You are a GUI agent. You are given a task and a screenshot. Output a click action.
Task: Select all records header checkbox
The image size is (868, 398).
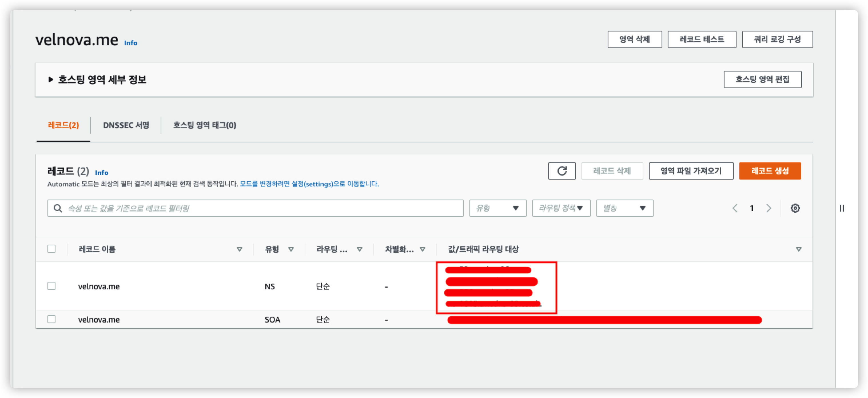[x=51, y=249]
